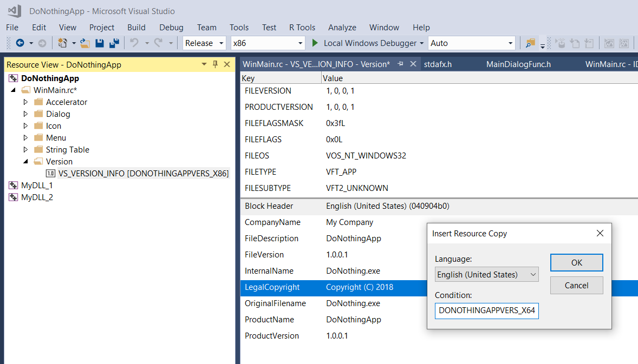Click the FILEVERSION value 1, 0, 0, 1
The width and height of the screenshot is (638, 364).
(x=340, y=90)
